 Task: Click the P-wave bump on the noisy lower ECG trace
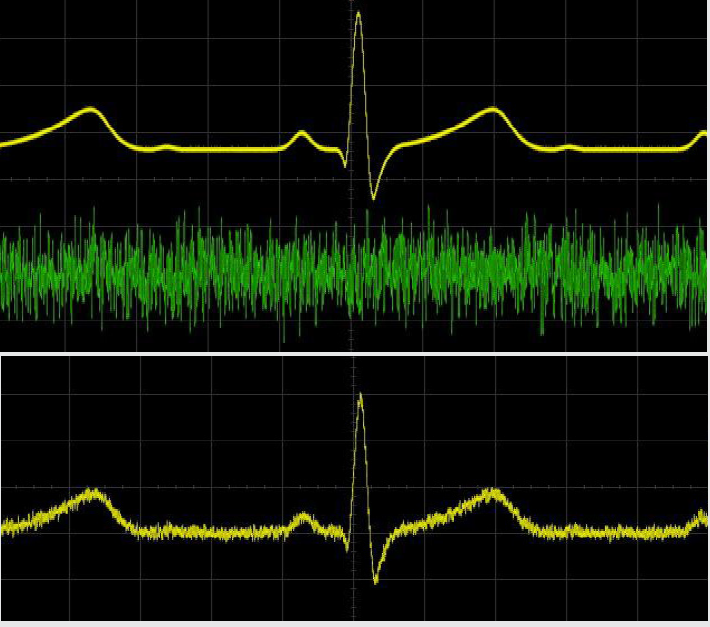click(303, 518)
